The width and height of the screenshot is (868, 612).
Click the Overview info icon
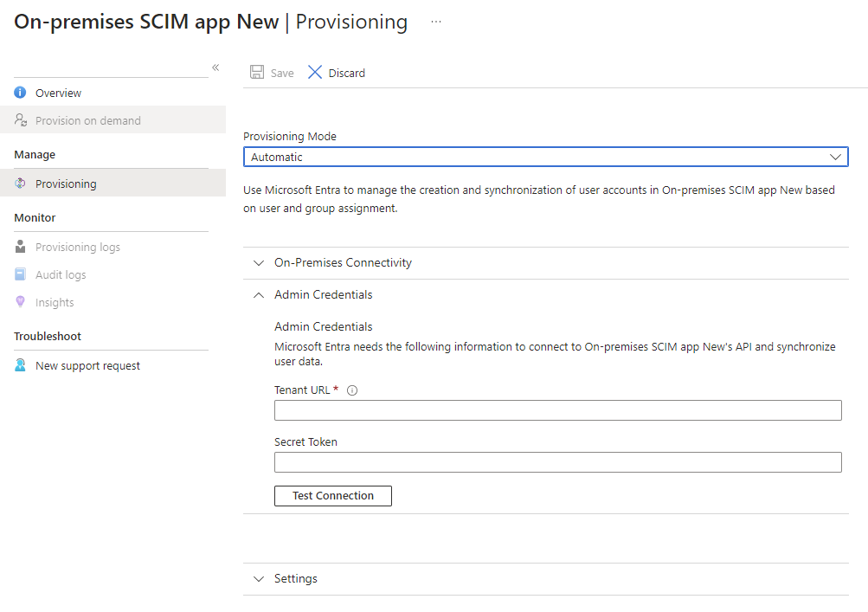(x=20, y=93)
